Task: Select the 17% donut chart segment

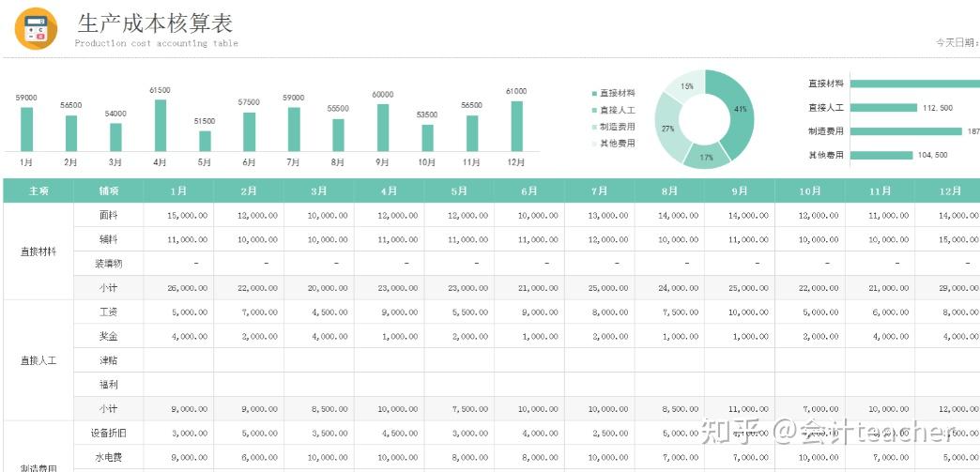Action: pos(707,158)
